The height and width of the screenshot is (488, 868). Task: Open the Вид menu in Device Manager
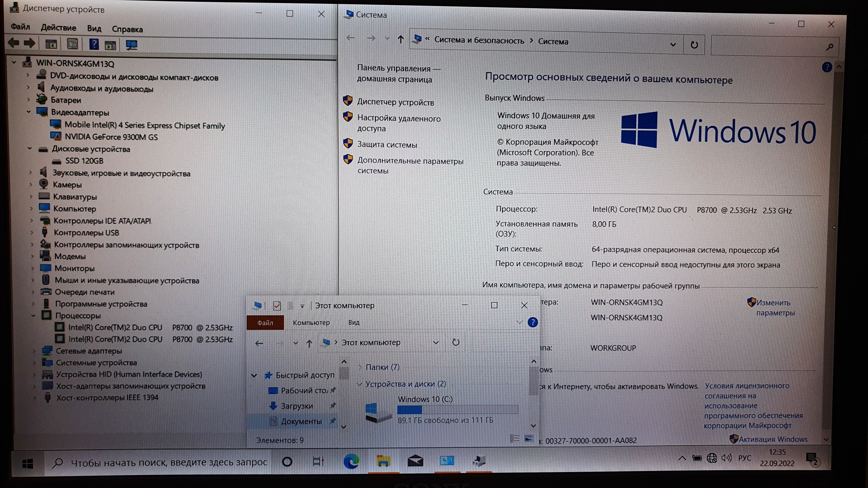pos(94,29)
